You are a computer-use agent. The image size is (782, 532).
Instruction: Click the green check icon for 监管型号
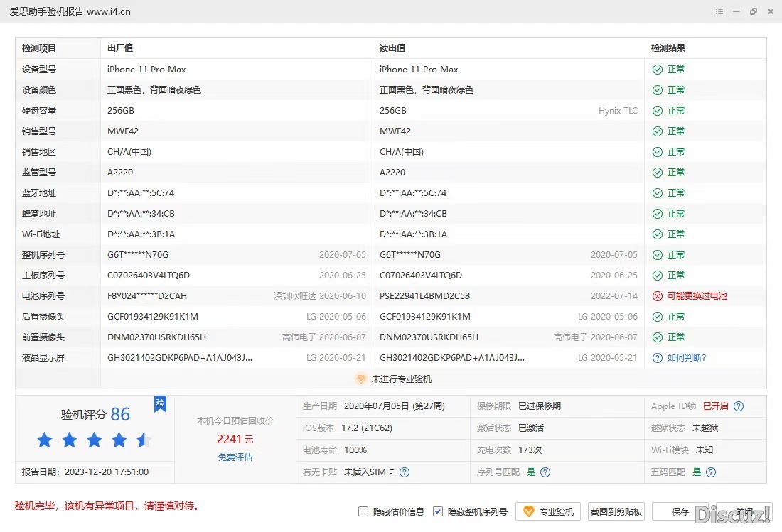tap(658, 173)
